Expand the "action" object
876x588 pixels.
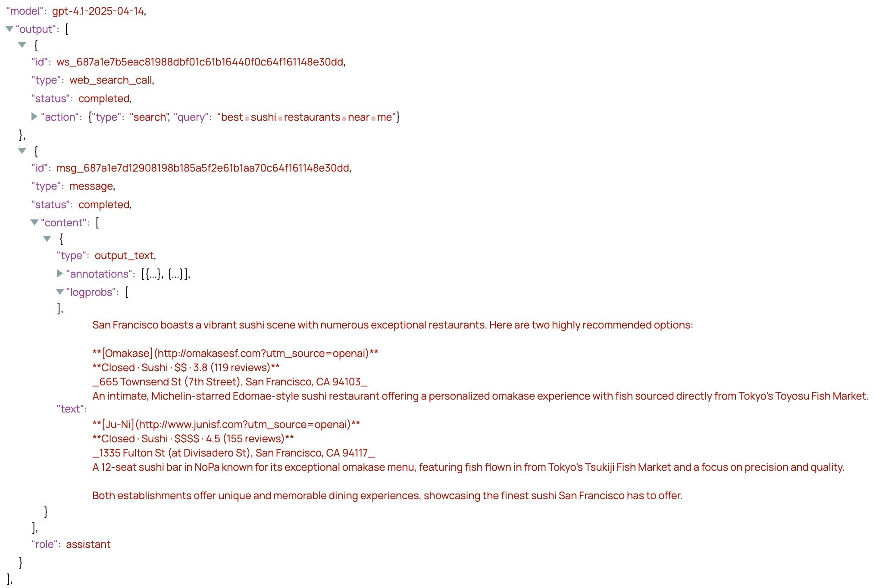(34, 117)
